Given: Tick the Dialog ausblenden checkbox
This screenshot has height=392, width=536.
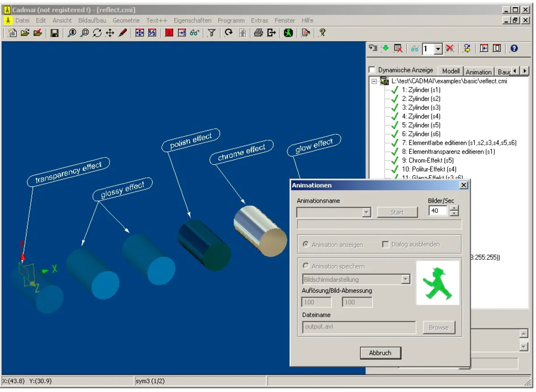Looking at the screenshot, I should click(x=385, y=244).
